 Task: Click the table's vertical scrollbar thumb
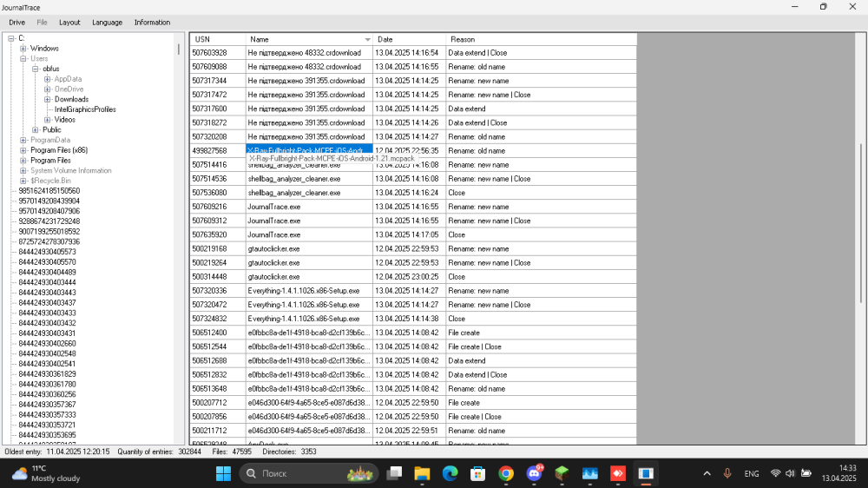click(861, 223)
